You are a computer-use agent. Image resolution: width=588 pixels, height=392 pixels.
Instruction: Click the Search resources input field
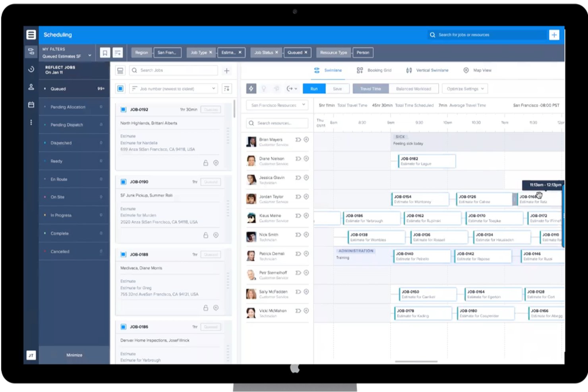click(x=277, y=123)
